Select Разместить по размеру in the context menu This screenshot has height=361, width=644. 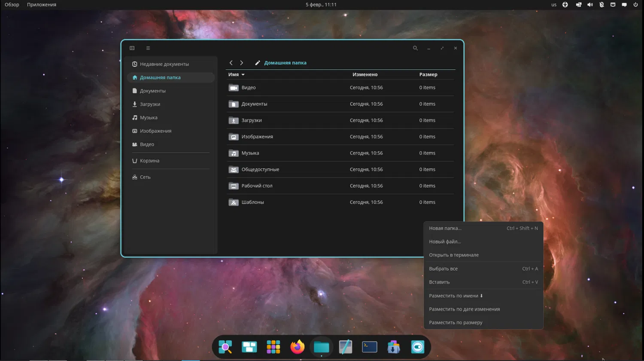pyautogui.click(x=483, y=322)
